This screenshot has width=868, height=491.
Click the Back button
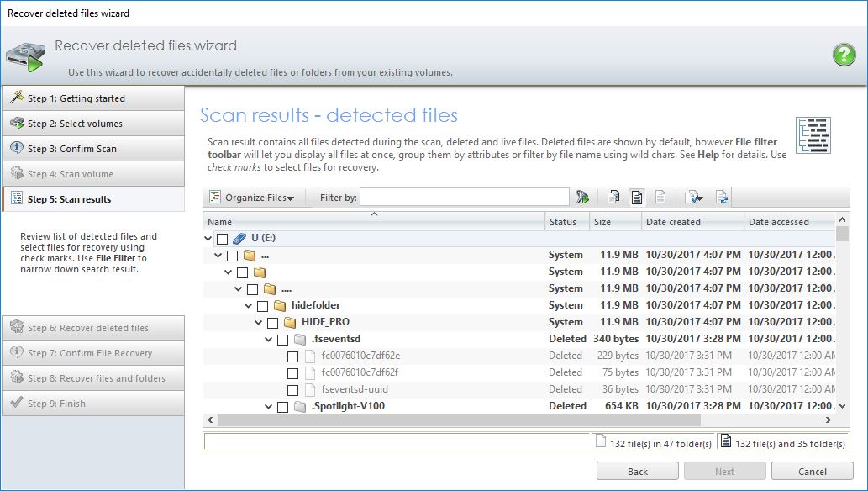point(637,471)
